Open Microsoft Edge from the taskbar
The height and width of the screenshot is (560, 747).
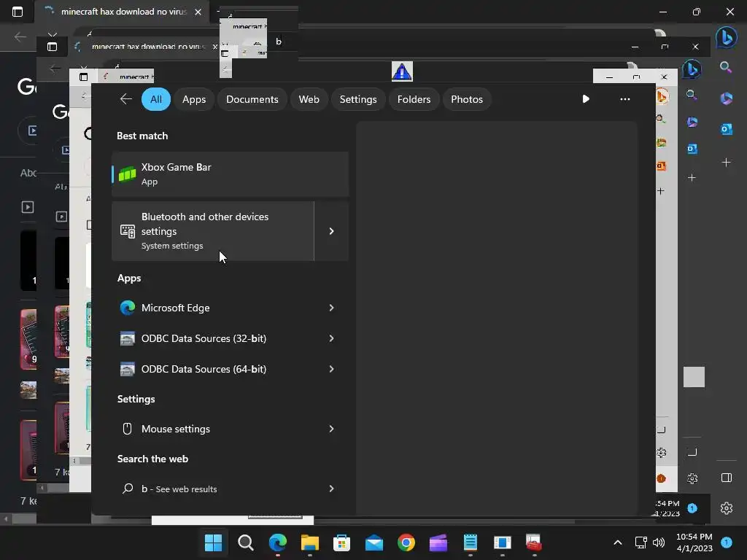point(278,542)
